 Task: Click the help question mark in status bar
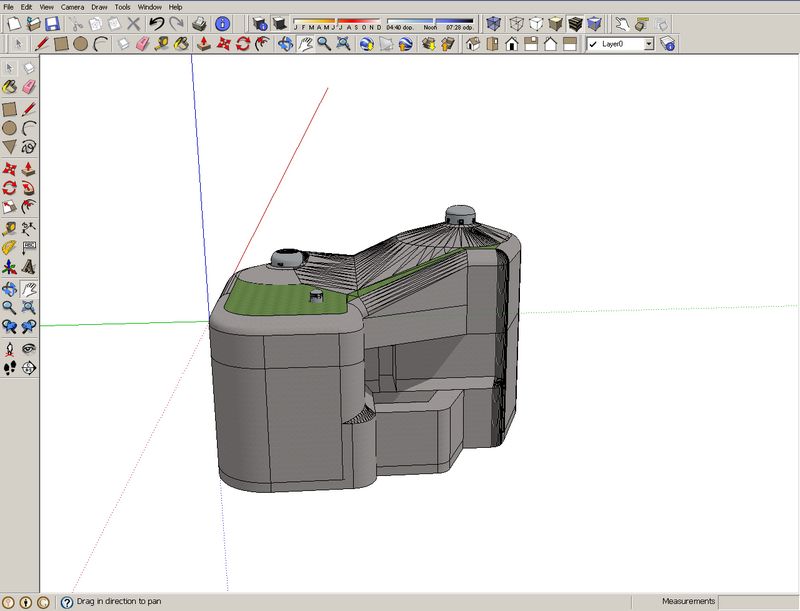click(67, 602)
